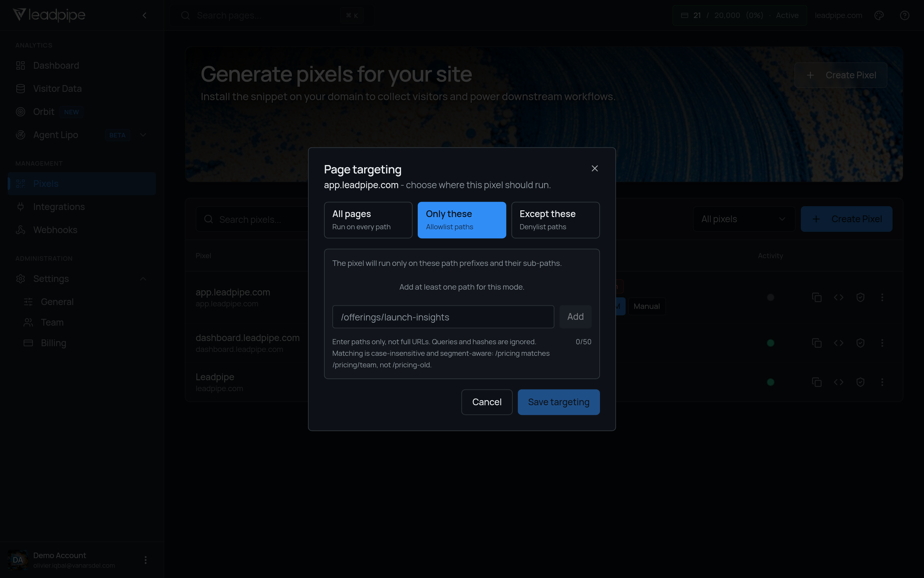Click the Search pages field
Image resolution: width=924 pixels, height=578 pixels.
[272, 15]
